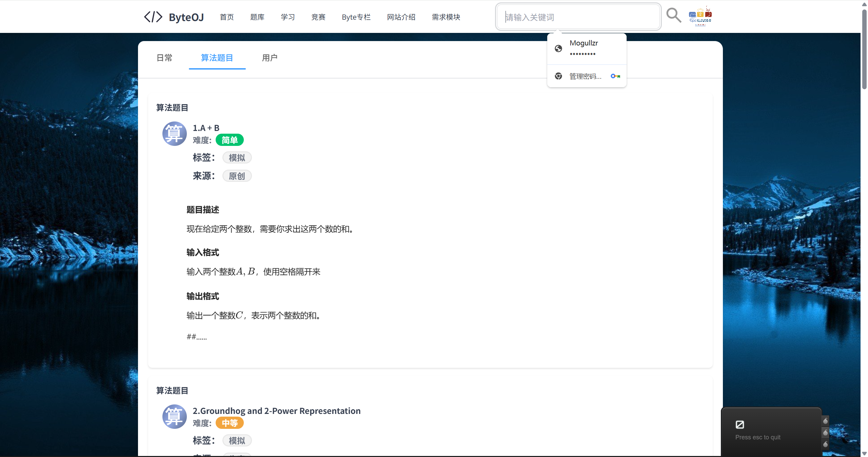Open the 竞赛 navigation item
Viewport: 868px width, 457px height.
318,17
